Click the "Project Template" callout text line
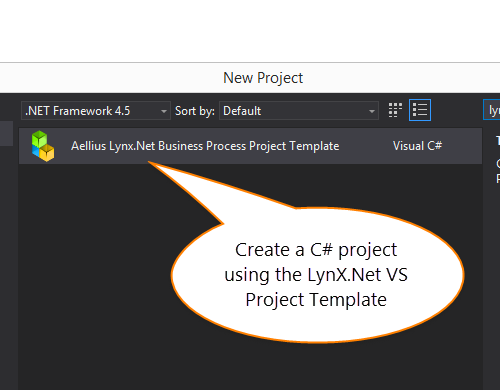500x390 pixels. [x=316, y=300]
